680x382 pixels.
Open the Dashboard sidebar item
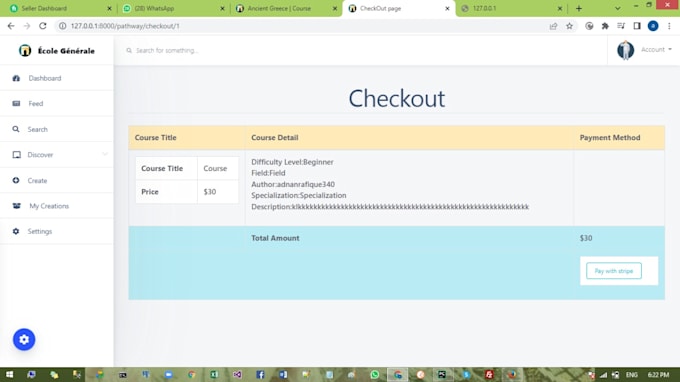tap(57, 78)
